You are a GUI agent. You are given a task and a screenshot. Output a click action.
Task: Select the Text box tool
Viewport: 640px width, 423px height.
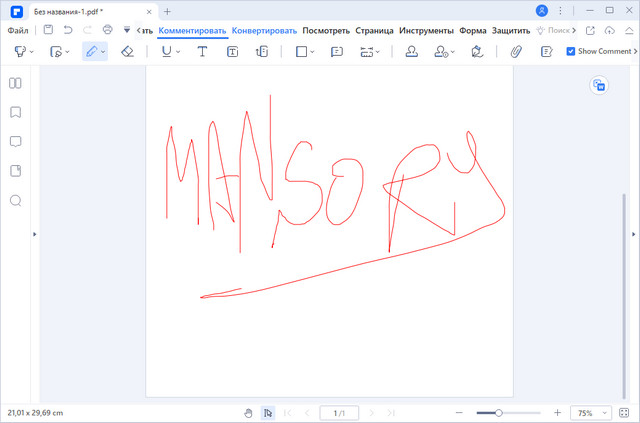[232, 51]
